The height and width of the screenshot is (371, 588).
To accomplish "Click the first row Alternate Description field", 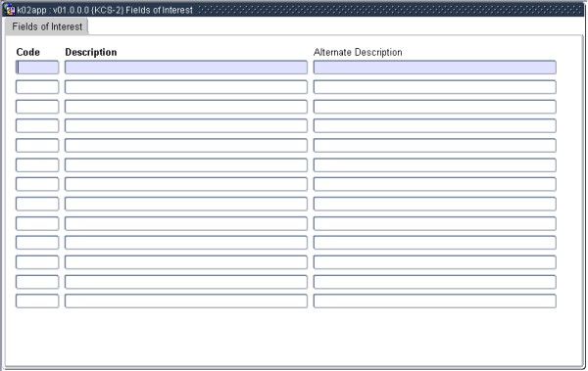I will [x=434, y=68].
